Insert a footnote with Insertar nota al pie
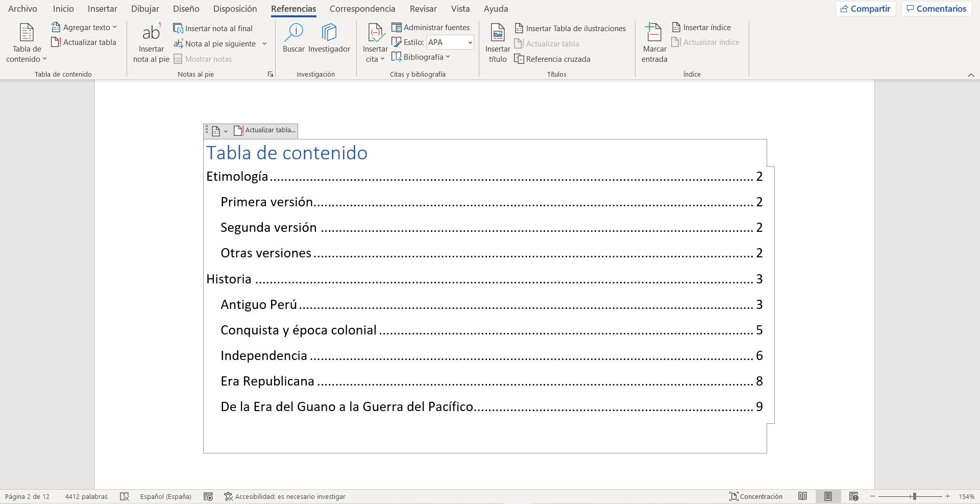This screenshot has height=504, width=980. (x=151, y=43)
